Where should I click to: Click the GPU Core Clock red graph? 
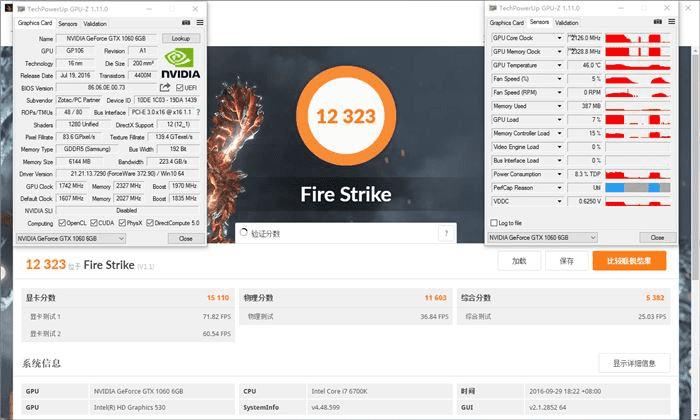coord(638,38)
